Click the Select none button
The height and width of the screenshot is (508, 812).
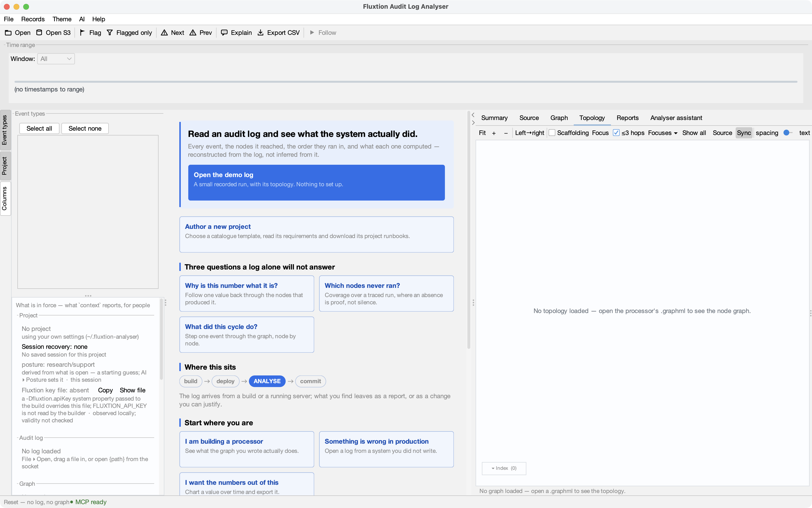[x=85, y=128]
